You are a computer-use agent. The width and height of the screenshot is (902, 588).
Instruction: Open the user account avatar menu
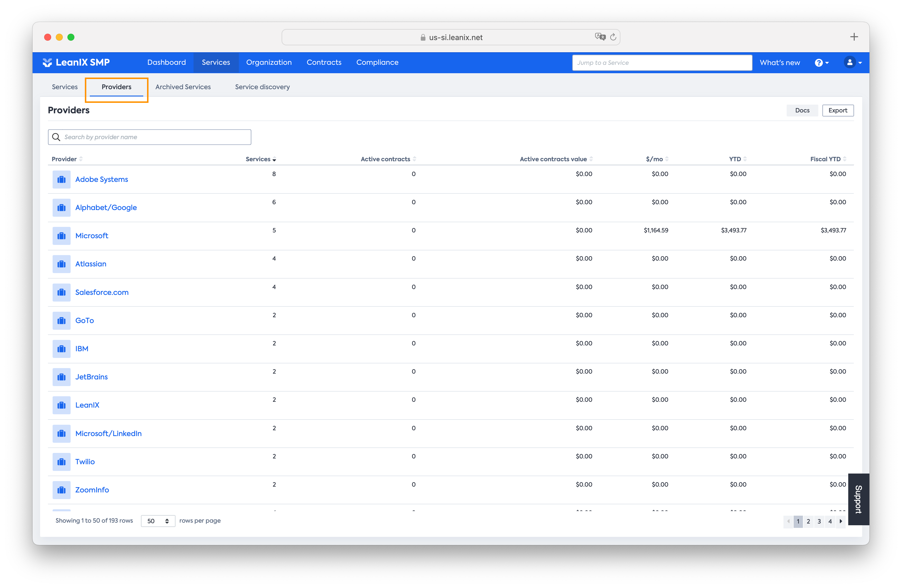click(853, 62)
